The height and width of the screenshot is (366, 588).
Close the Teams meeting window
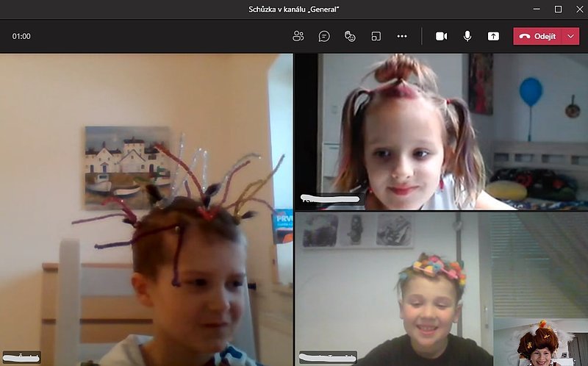[x=578, y=9]
